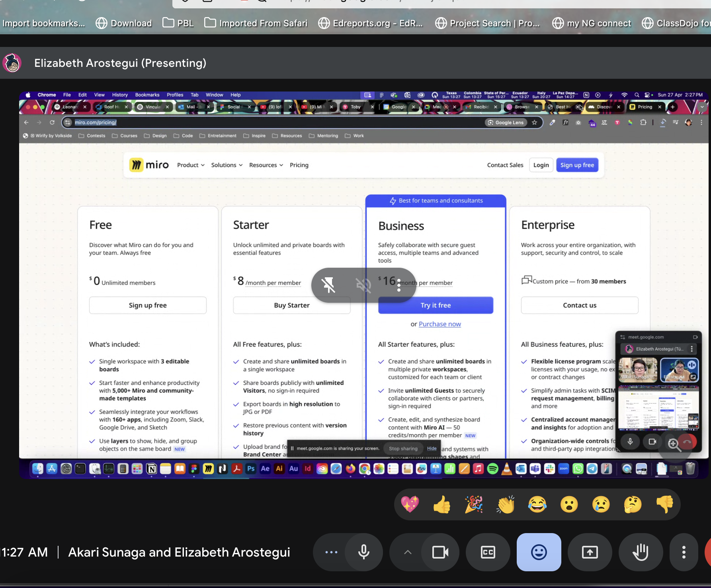711x588 pixels.
Task: Toggle the Meet camera button
Action: click(x=440, y=552)
